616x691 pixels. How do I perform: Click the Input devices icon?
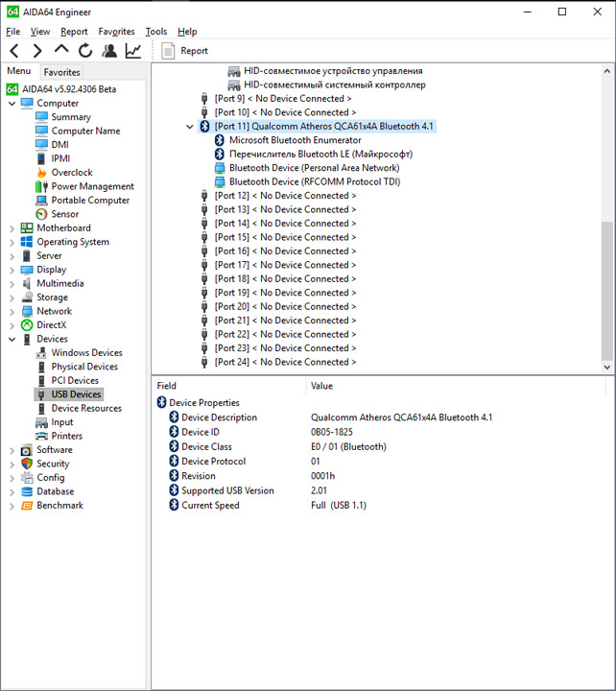pyautogui.click(x=41, y=422)
